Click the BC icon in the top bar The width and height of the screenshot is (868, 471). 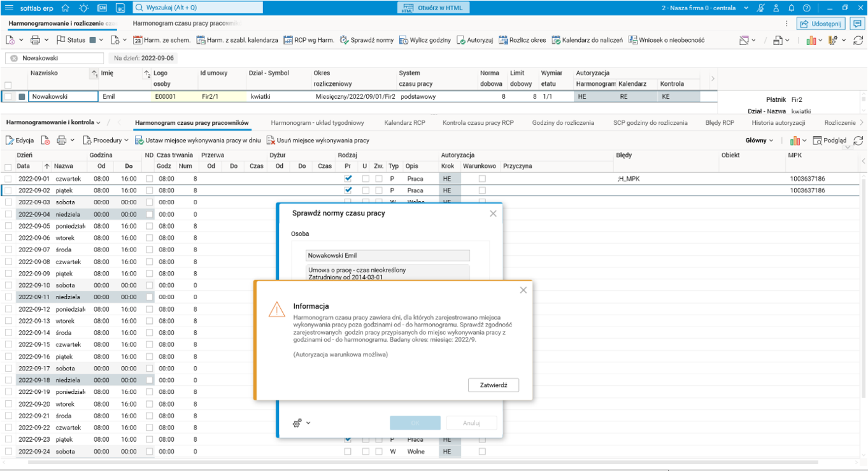[x=120, y=8]
